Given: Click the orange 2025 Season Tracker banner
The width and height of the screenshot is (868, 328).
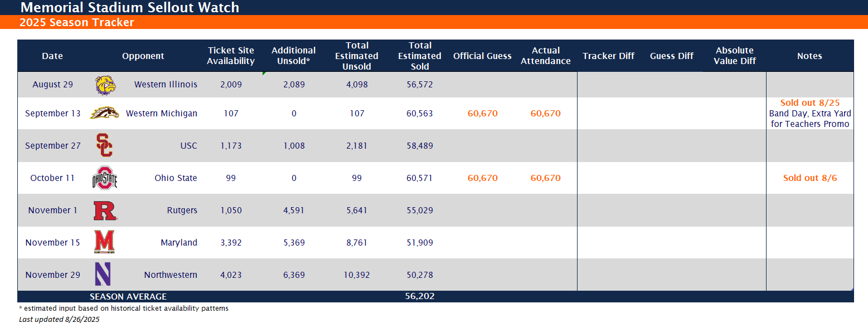Looking at the screenshot, I should (434, 23).
